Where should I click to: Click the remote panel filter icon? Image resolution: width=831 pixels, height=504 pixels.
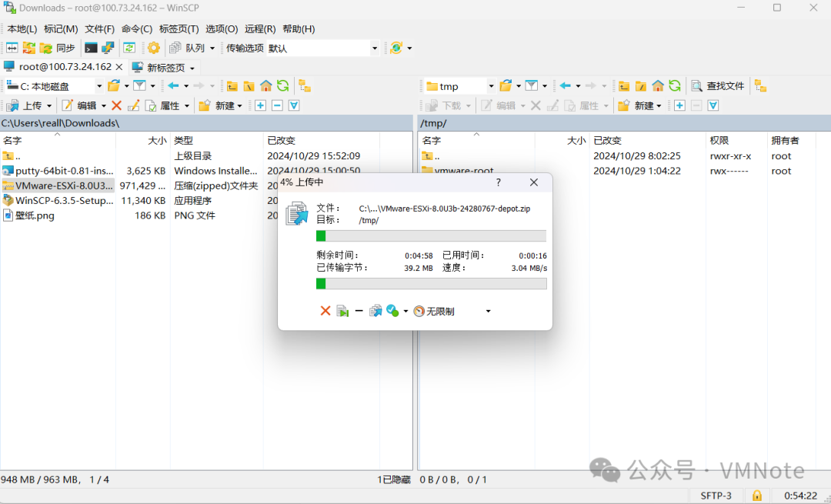532,86
